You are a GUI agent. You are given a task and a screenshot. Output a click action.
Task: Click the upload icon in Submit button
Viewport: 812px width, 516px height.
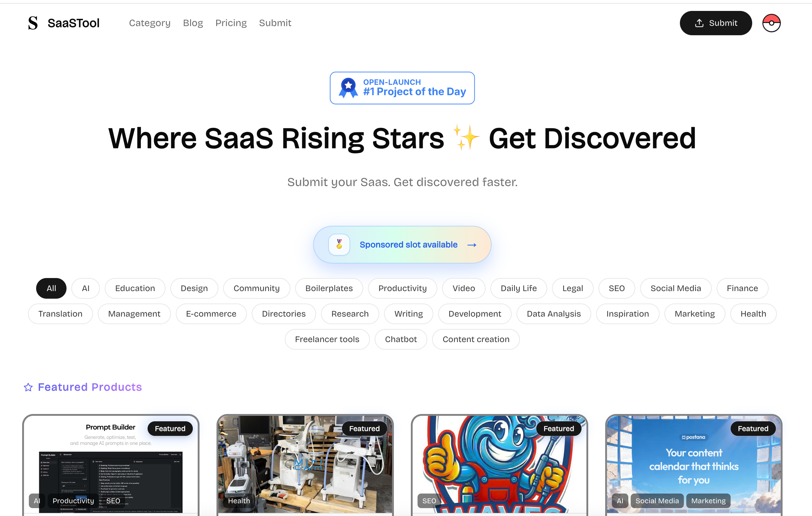click(699, 23)
